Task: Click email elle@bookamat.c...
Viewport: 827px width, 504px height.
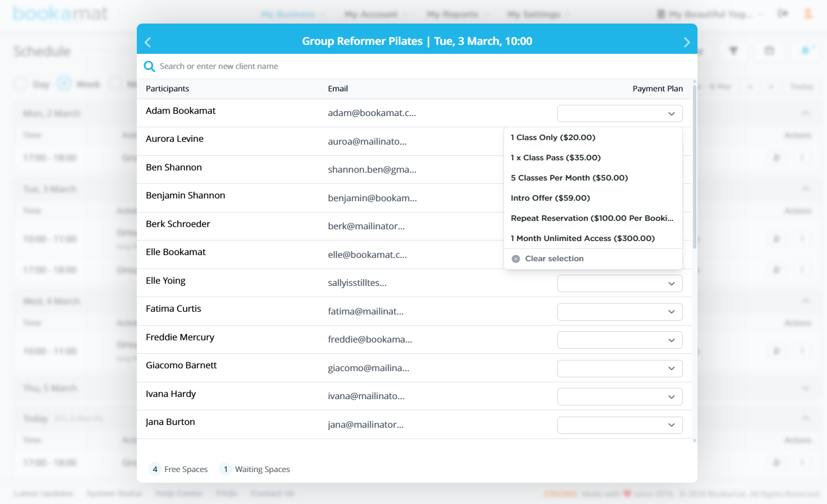Action: pyautogui.click(x=367, y=255)
